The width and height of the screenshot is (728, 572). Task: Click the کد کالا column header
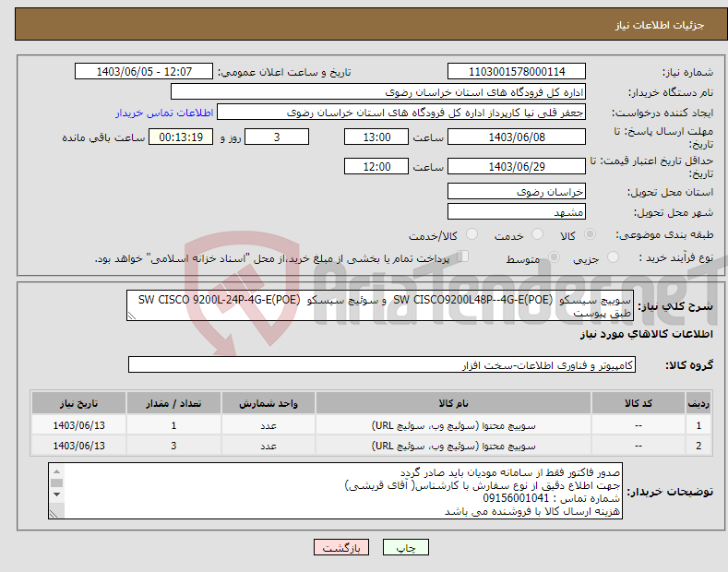638,403
